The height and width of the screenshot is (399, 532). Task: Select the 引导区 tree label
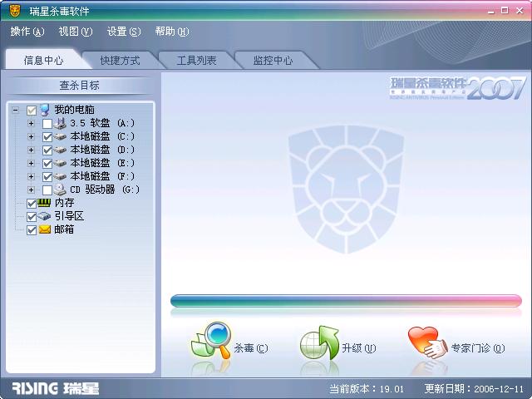click(x=69, y=216)
